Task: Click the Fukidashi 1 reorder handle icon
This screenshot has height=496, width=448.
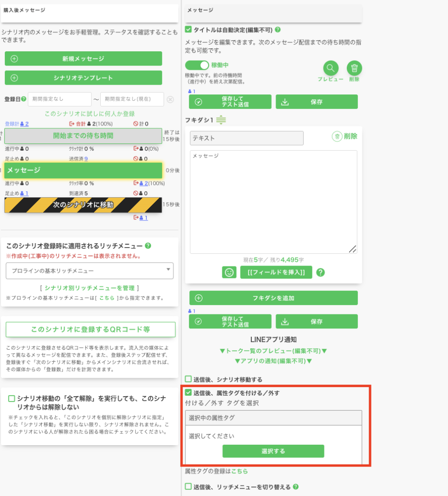Action: pyautogui.click(x=221, y=120)
